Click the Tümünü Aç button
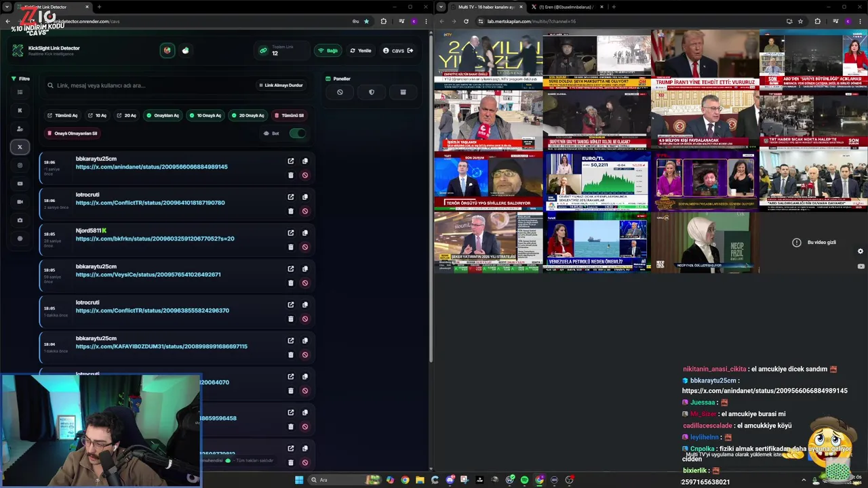 tap(63, 115)
